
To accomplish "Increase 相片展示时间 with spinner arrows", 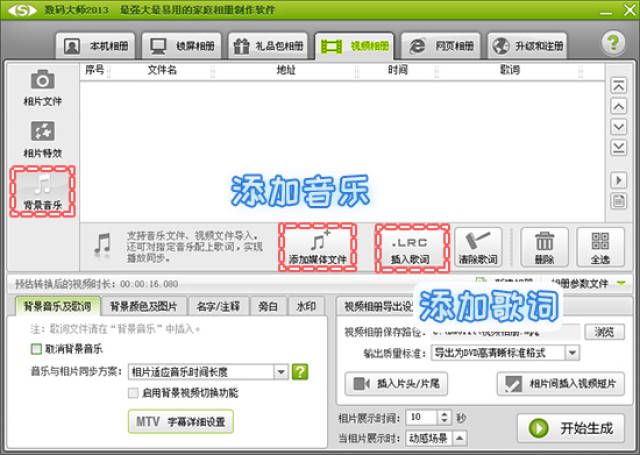I will (x=444, y=414).
